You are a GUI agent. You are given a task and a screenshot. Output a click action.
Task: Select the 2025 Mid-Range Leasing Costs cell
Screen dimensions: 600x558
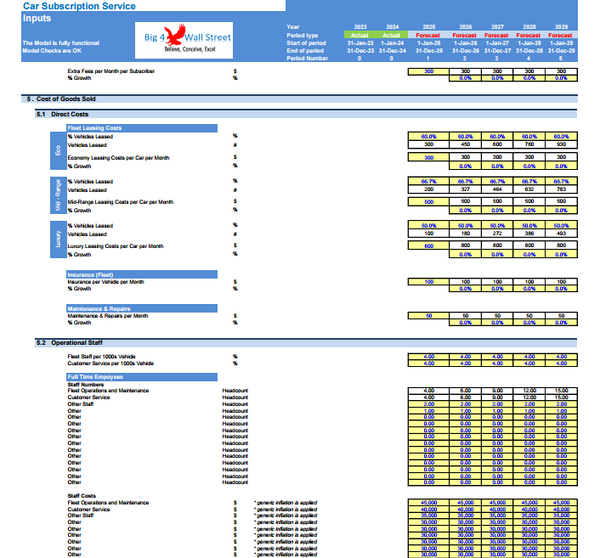point(428,202)
